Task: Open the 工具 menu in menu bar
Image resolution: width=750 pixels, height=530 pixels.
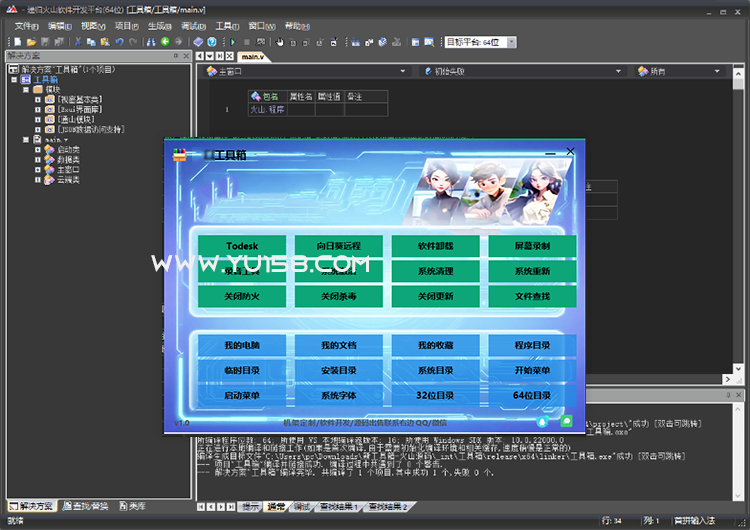Action: coord(226,25)
